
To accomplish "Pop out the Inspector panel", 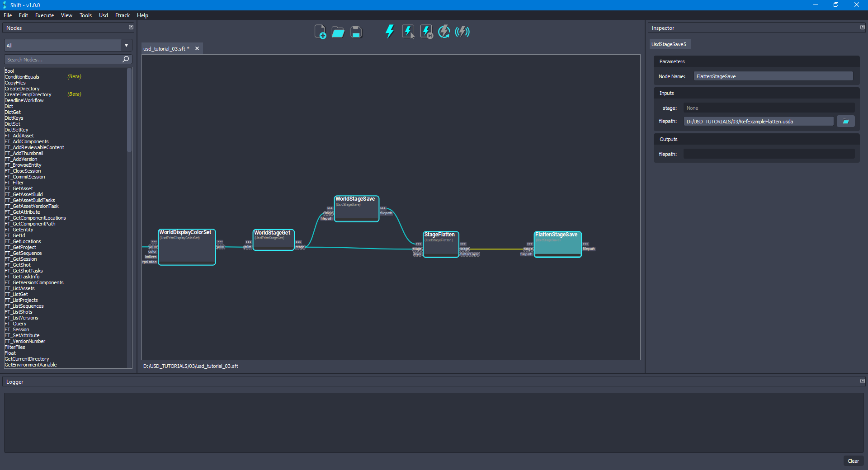I will click(x=862, y=27).
